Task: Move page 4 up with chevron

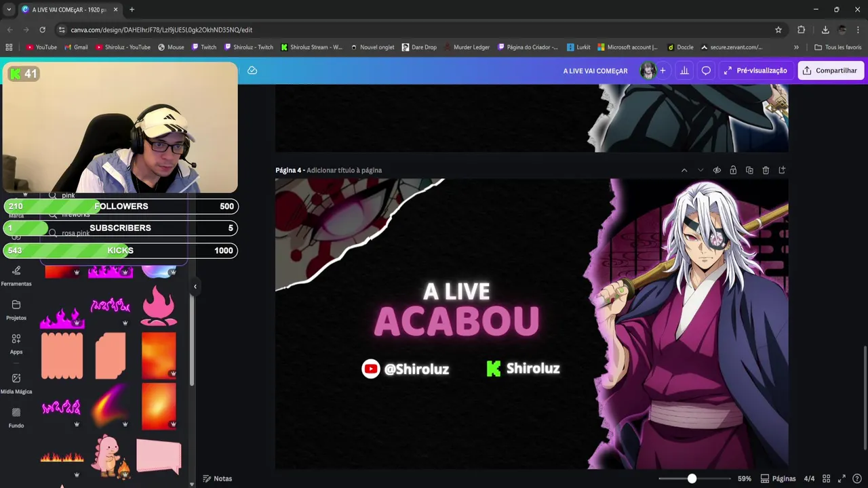Action: point(684,170)
